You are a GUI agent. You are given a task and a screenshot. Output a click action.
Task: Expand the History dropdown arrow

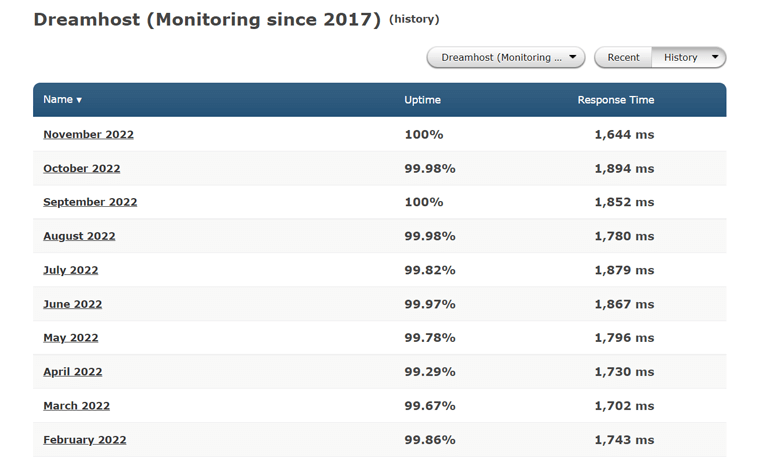click(715, 57)
